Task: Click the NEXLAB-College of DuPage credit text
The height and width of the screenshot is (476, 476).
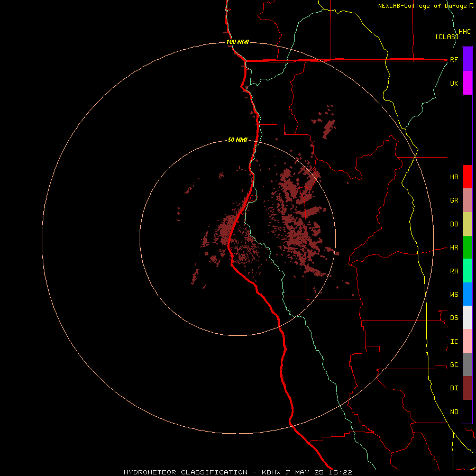Action: click(x=422, y=6)
